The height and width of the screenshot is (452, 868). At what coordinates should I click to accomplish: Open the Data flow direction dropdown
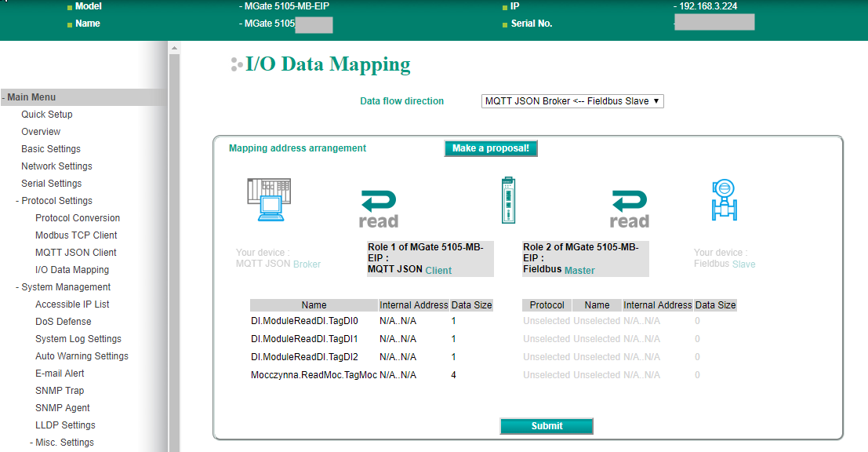click(x=572, y=101)
